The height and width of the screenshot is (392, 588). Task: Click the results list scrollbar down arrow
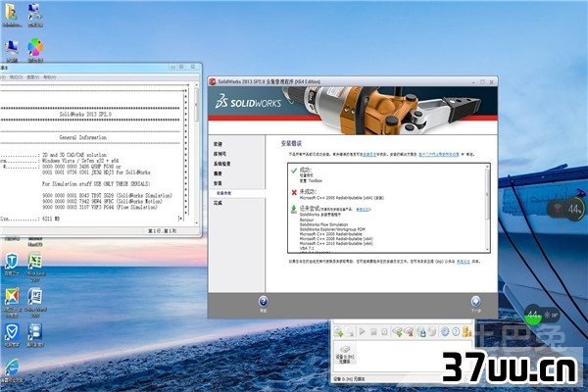(x=487, y=250)
